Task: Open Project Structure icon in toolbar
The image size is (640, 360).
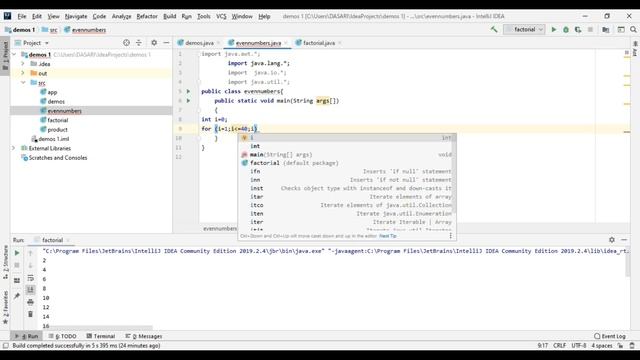Action: [x=606, y=29]
